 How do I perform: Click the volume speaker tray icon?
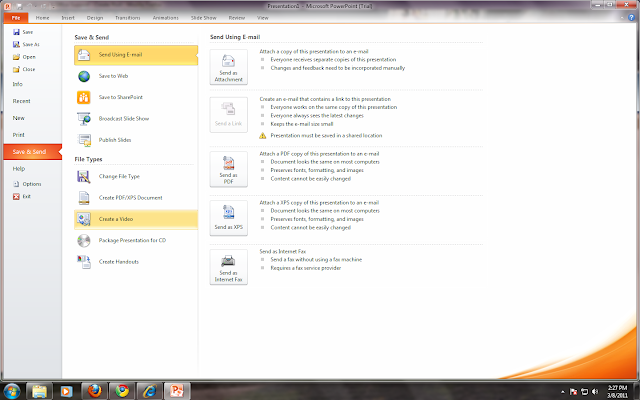coord(595,391)
